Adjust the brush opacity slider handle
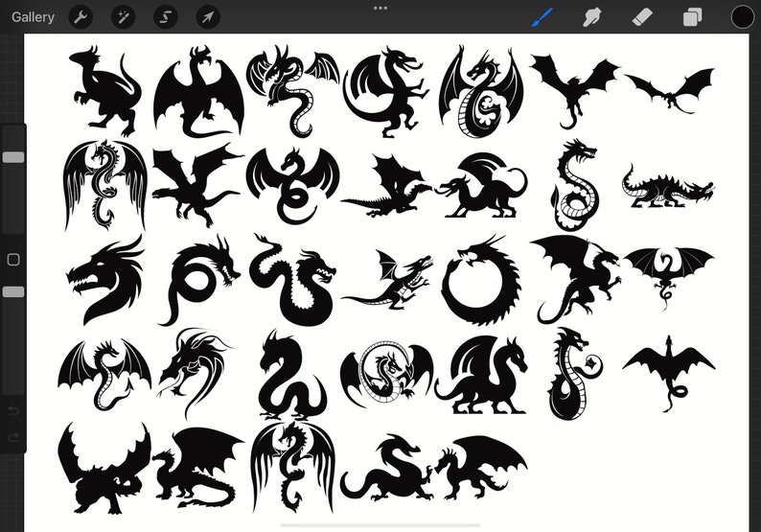 pyautogui.click(x=13, y=291)
